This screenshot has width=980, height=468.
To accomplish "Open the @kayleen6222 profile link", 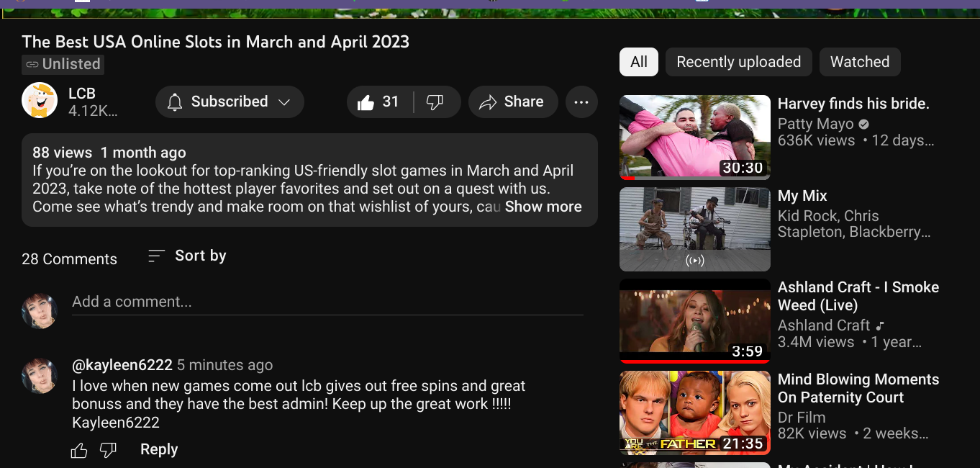I will [x=122, y=365].
